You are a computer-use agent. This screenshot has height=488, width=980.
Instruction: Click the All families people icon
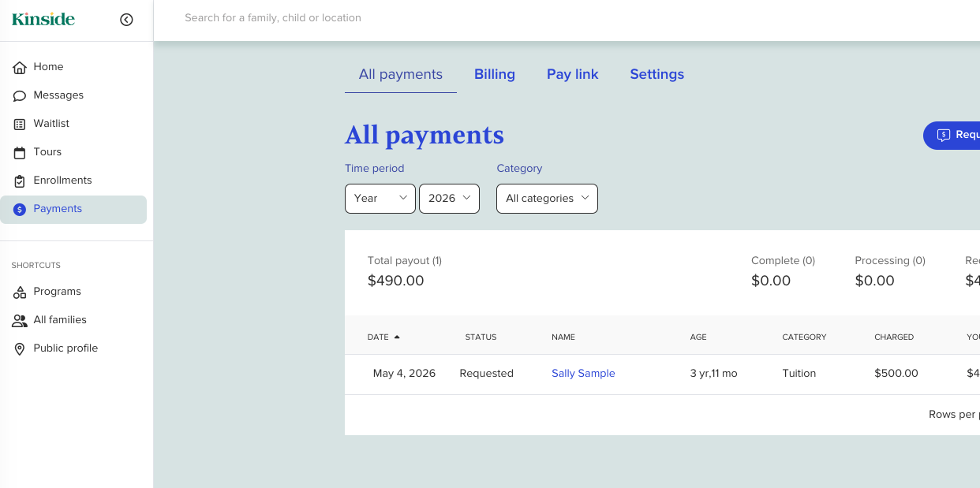point(20,320)
